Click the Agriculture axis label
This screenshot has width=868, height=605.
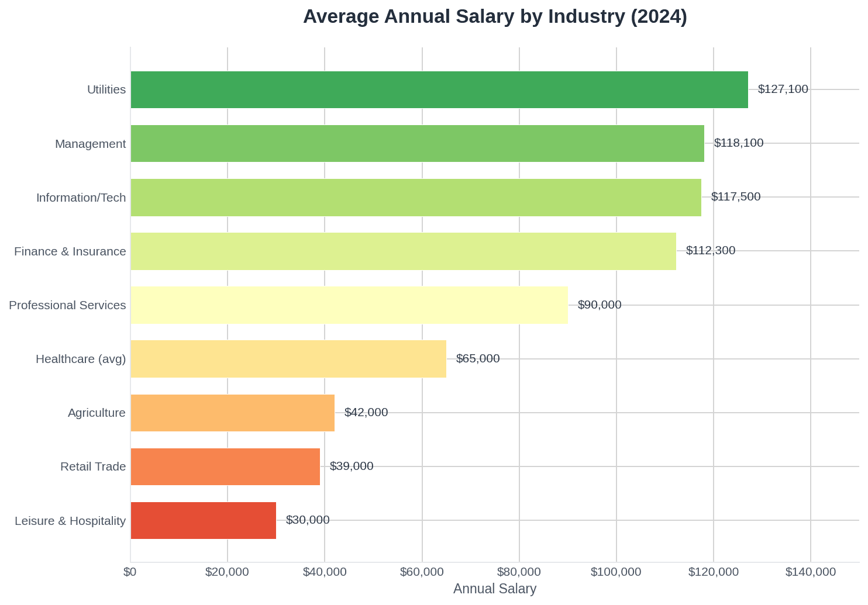pos(97,413)
